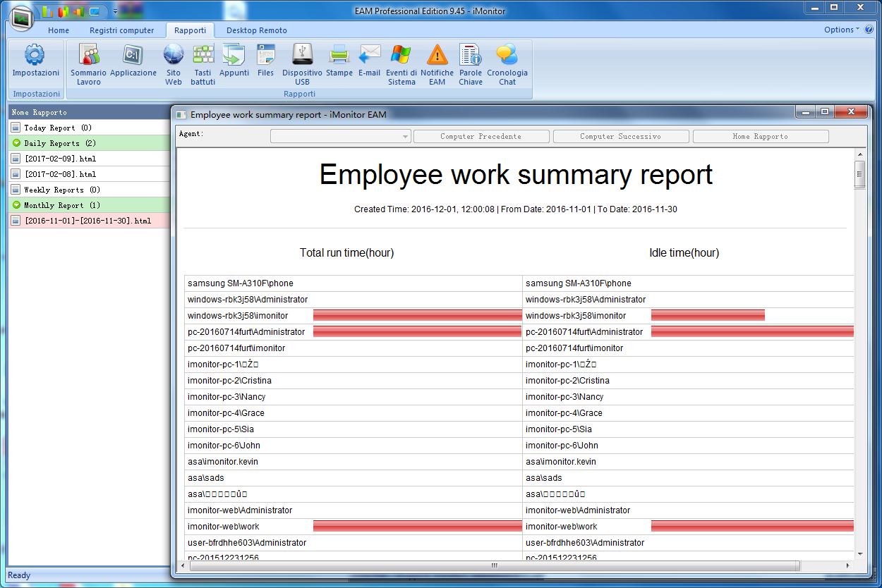Open the Sommario Lavoro report
Screen dimensions: 882x588
click(88, 63)
